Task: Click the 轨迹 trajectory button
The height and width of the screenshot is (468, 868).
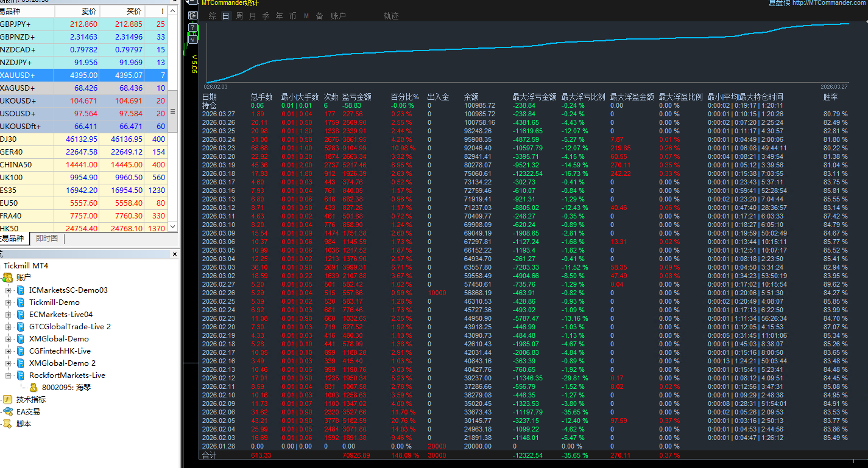Action: [391, 16]
